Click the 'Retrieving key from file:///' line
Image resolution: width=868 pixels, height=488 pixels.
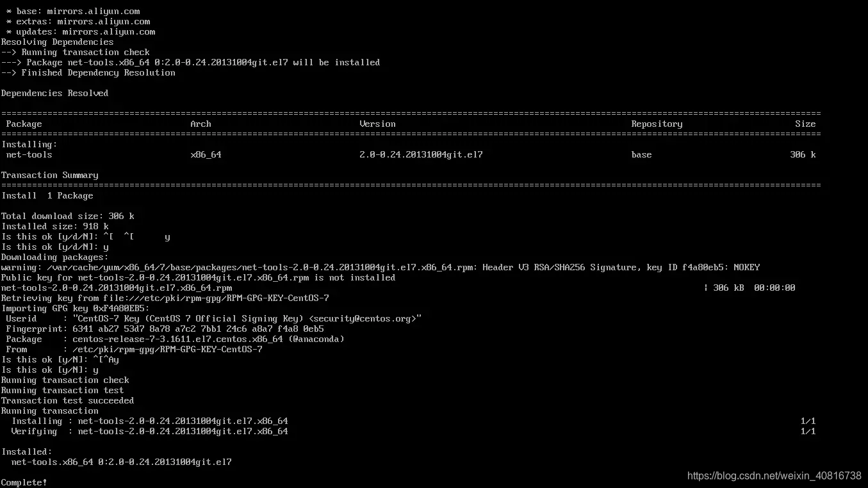click(165, 298)
